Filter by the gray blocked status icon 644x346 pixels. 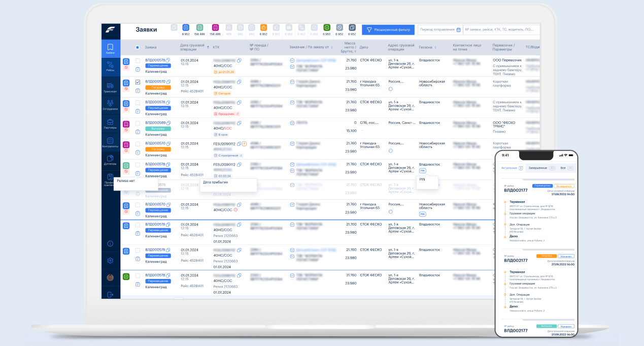click(x=340, y=27)
